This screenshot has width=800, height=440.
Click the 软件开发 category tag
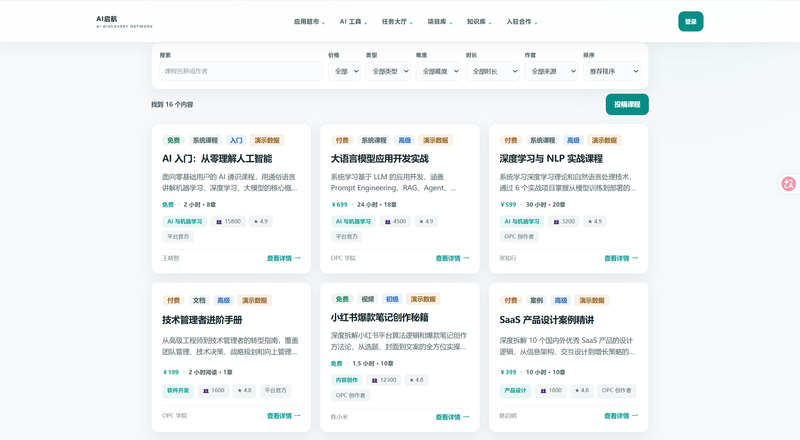[178, 390]
